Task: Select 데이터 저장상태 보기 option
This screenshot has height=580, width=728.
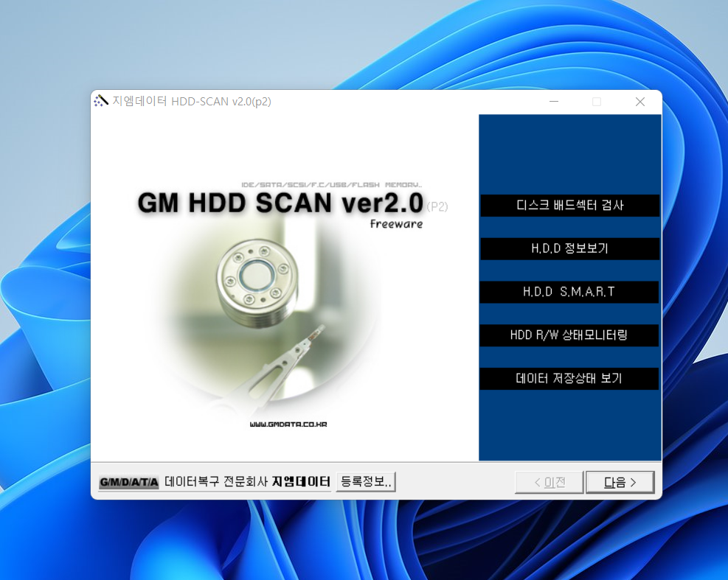Action: coord(569,379)
